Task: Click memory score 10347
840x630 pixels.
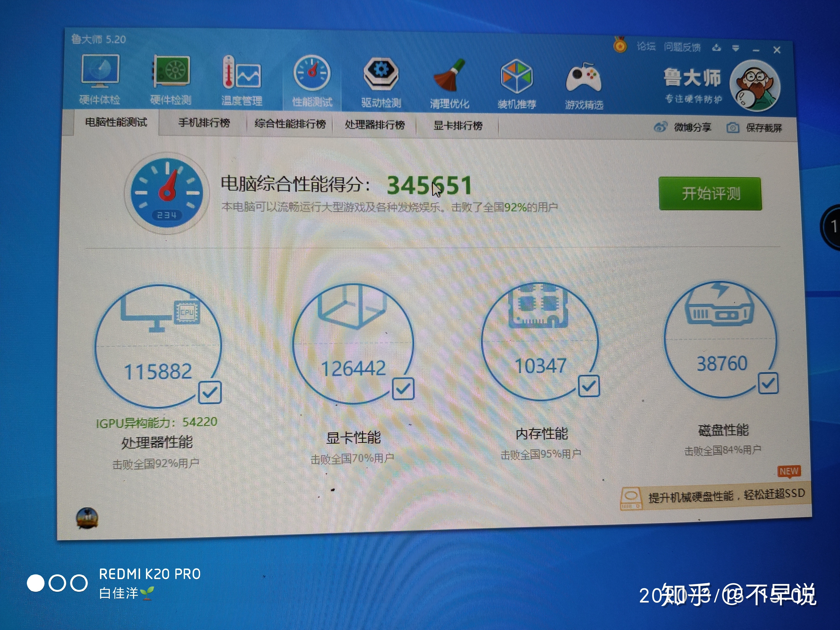Action: pyautogui.click(x=541, y=366)
